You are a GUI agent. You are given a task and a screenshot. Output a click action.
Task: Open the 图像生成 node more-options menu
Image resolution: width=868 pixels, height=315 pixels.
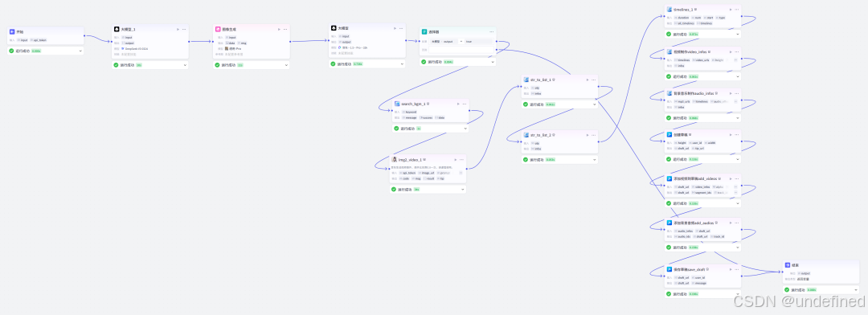tap(285, 29)
